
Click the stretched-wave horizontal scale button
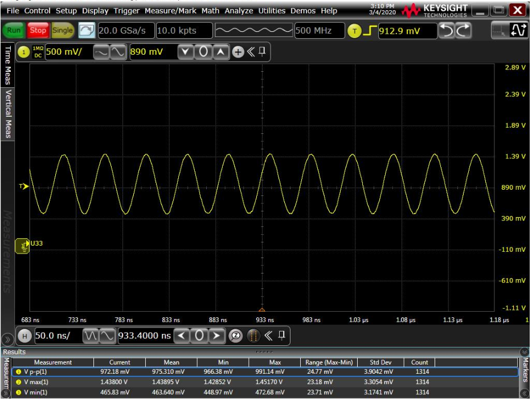[x=107, y=336]
